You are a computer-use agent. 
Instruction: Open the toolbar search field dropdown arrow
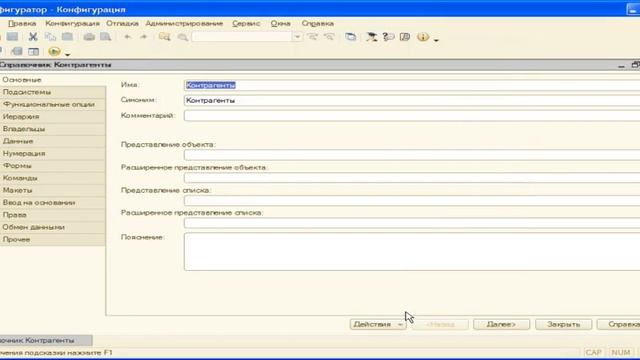pos(297,37)
